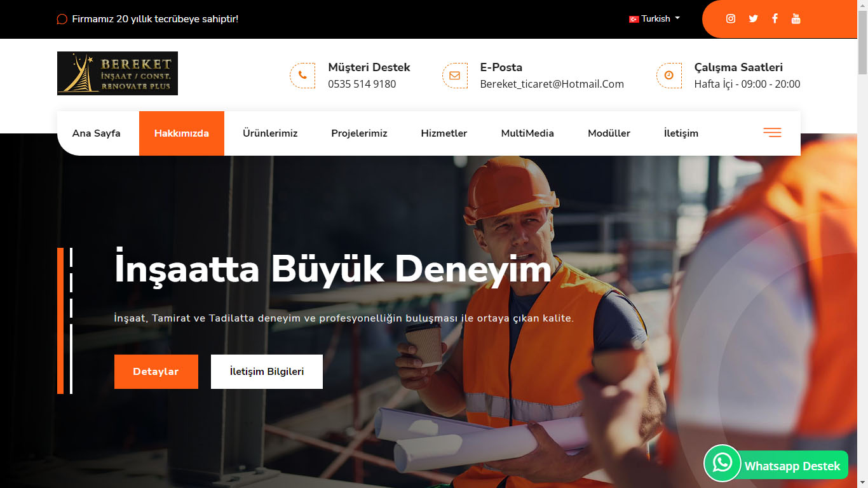This screenshot has height=488, width=868.
Task: Open the orange hamburger side menu
Action: (x=772, y=133)
